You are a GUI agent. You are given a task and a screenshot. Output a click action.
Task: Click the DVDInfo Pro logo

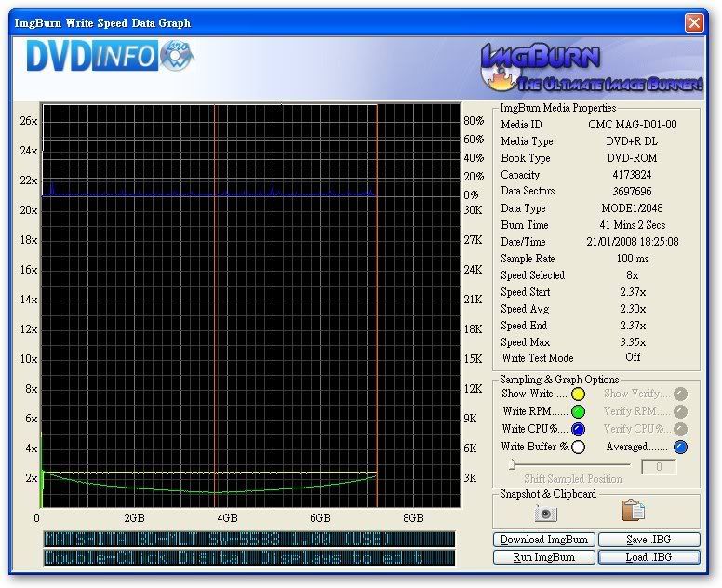pyautogui.click(x=110, y=56)
